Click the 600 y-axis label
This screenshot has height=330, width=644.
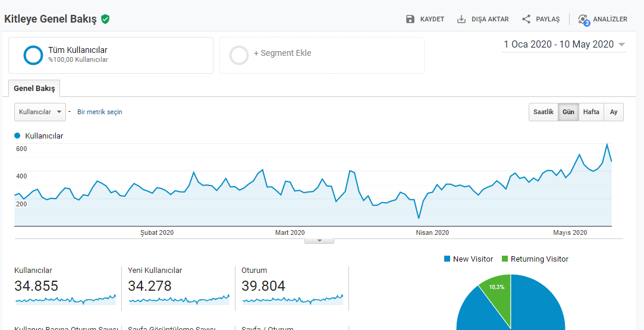point(21,149)
